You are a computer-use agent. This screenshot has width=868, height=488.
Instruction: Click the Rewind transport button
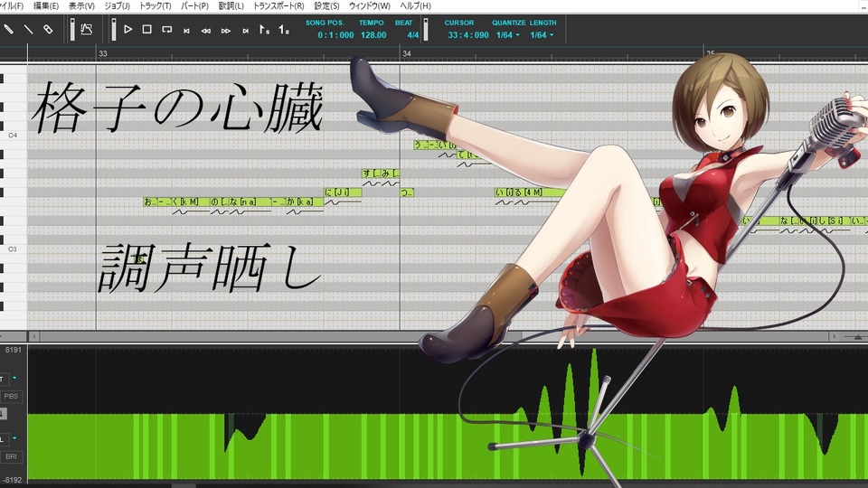pyautogui.click(x=206, y=31)
